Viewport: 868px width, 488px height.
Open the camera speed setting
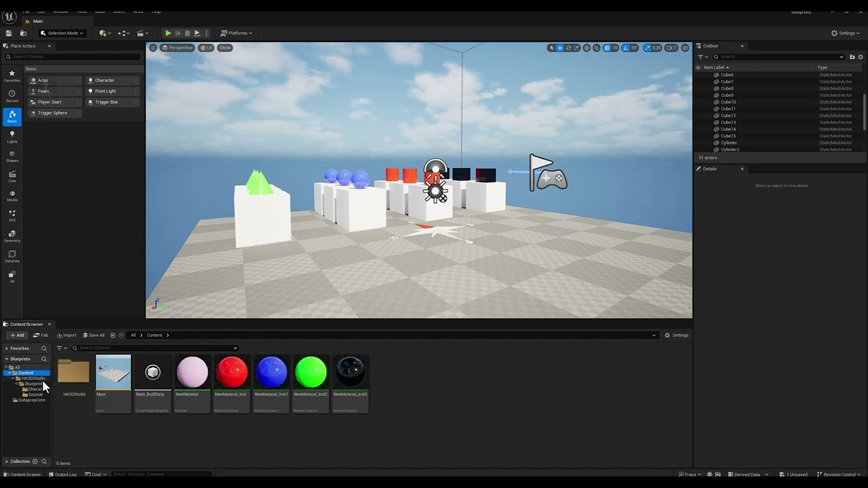(671, 48)
